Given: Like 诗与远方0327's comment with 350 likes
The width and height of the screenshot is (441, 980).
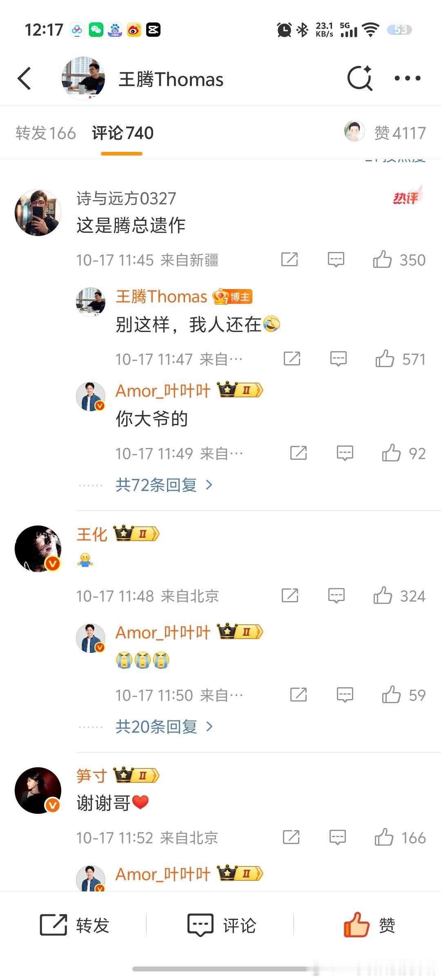Looking at the screenshot, I should pyautogui.click(x=399, y=260).
